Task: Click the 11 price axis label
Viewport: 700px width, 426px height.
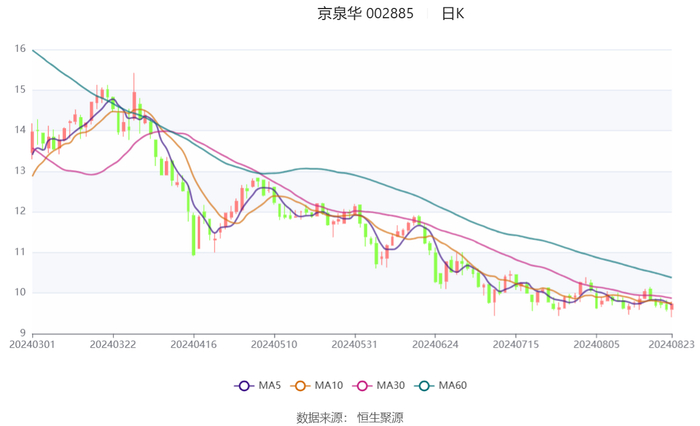Action: click(x=20, y=252)
